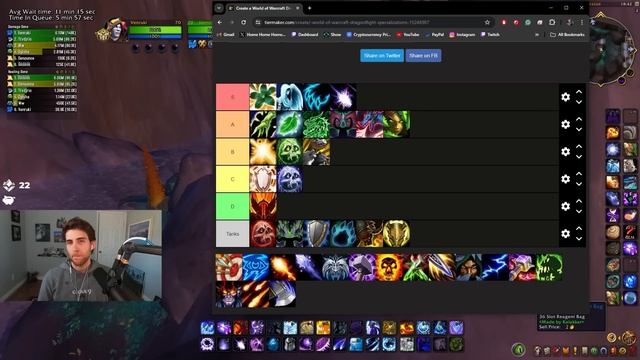Select the green leaf Restoration icon in A tier
The width and height of the screenshot is (640, 360).
290,124
